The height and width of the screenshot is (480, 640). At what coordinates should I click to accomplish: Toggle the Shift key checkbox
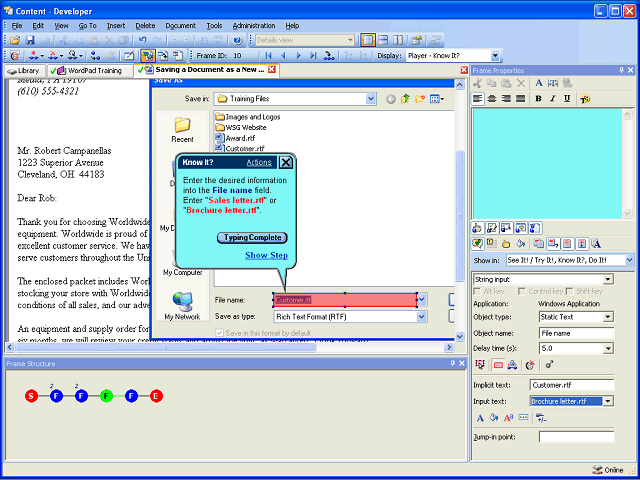click(x=569, y=291)
